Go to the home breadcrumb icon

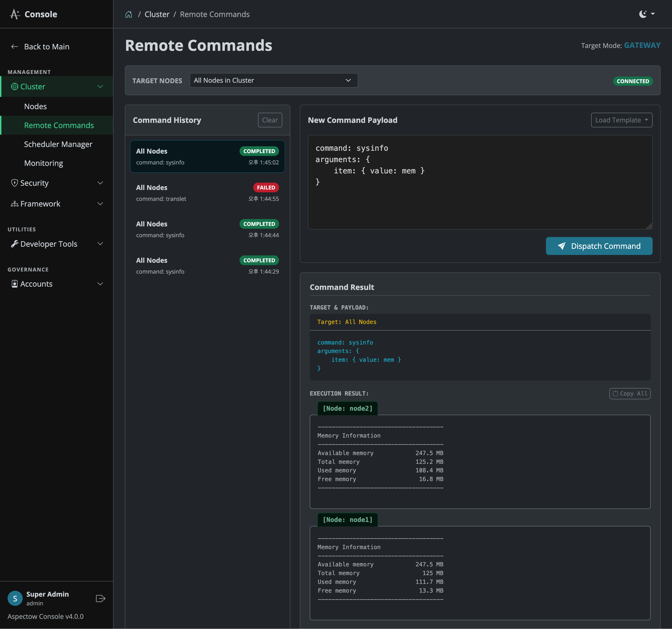click(x=128, y=14)
